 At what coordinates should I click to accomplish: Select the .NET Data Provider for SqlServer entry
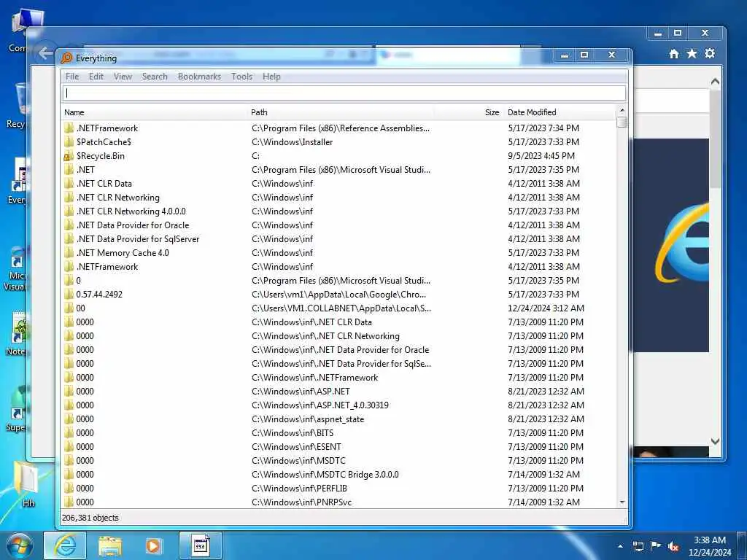pyautogui.click(x=138, y=239)
